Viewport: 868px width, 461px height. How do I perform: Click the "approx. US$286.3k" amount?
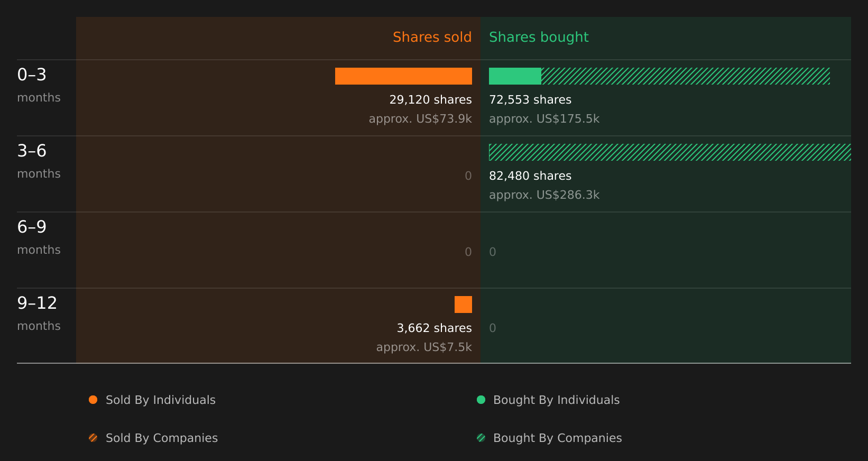[x=544, y=195]
